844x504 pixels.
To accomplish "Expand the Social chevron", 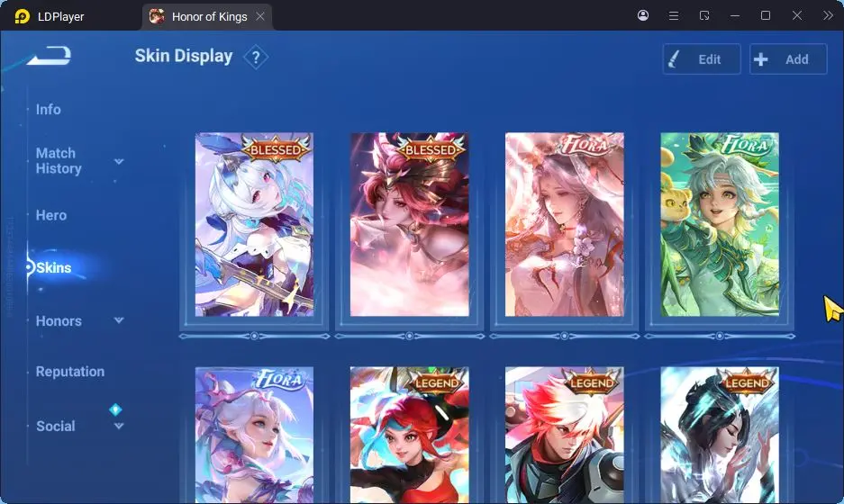I will (x=119, y=426).
